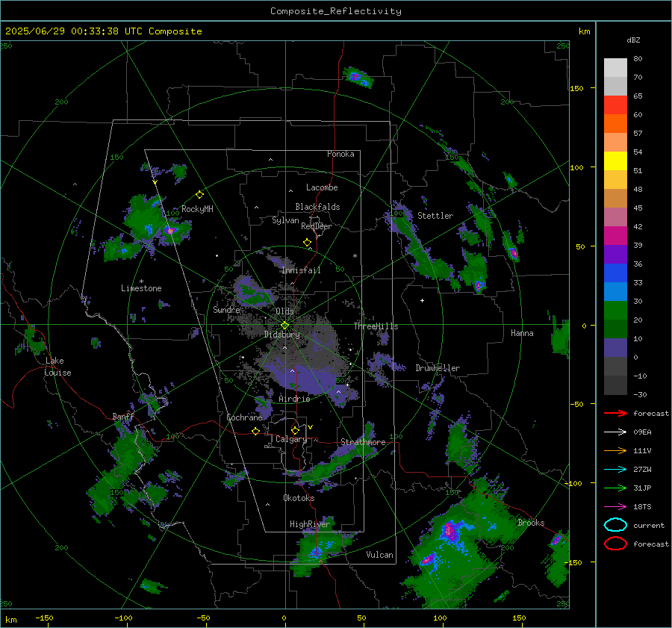Click the Limestone label
Image resolution: width=672 pixels, height=628 pixels.
tap(141, 288)
